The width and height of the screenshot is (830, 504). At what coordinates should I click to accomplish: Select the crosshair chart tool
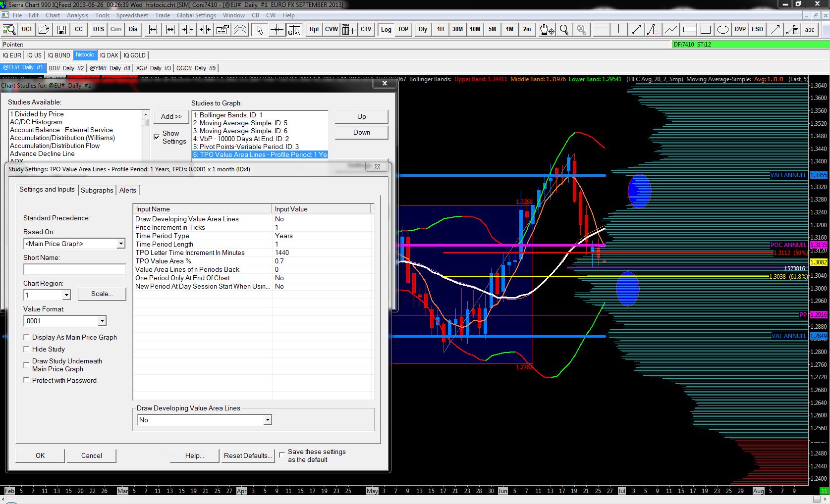[277, 30]
